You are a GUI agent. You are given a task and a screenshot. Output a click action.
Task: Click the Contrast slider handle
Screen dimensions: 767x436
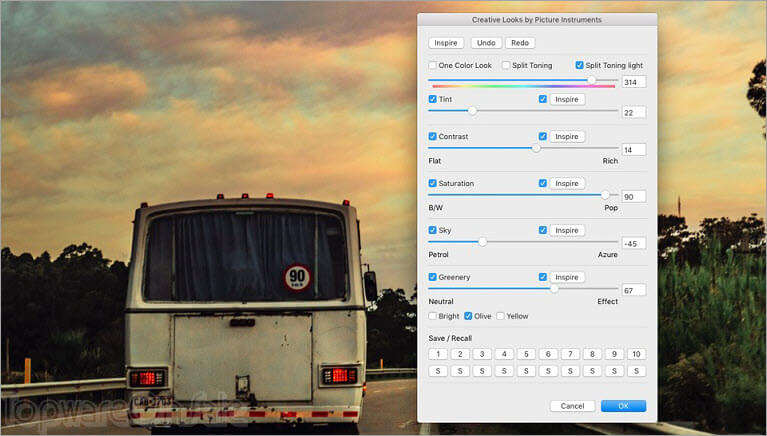pyautogui.click(x=536, y=148)
